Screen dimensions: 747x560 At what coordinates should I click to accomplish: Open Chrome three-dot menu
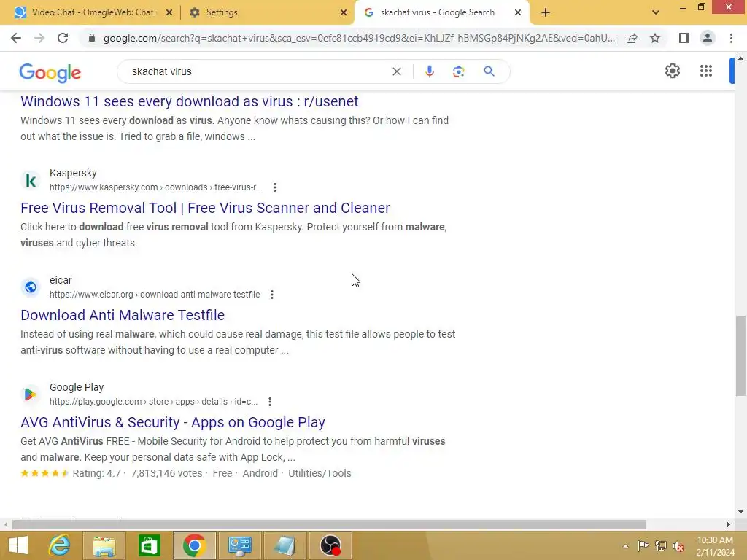[x=731, y=38]
